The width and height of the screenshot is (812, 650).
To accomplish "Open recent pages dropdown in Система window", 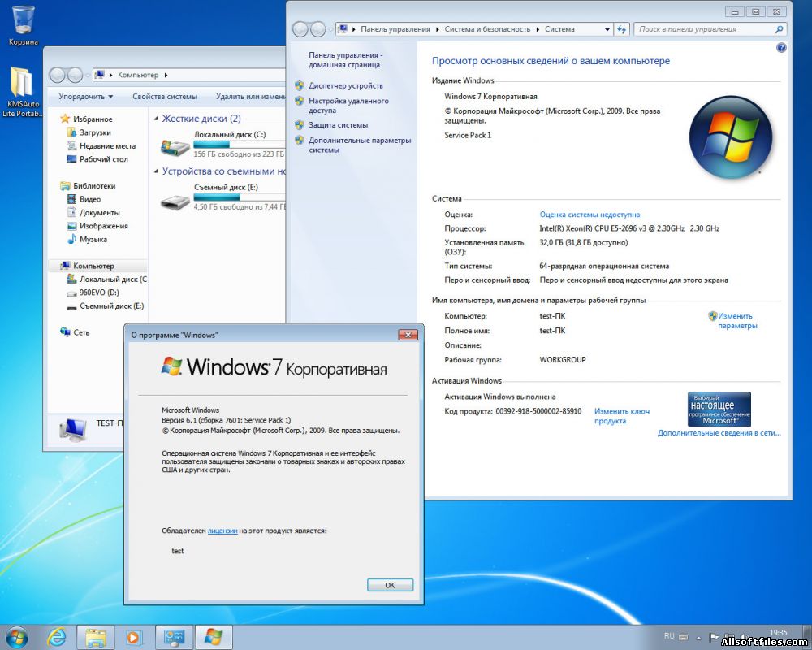I will [330, 29].
